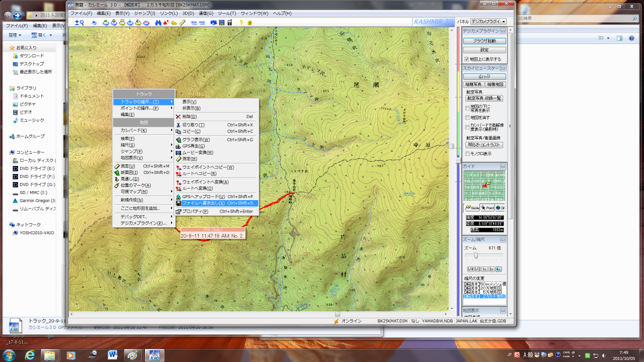Collapse the デジカメプラグイン panel section
The width and height of the screenshot is (644, 362).
[x=503, y=31]
